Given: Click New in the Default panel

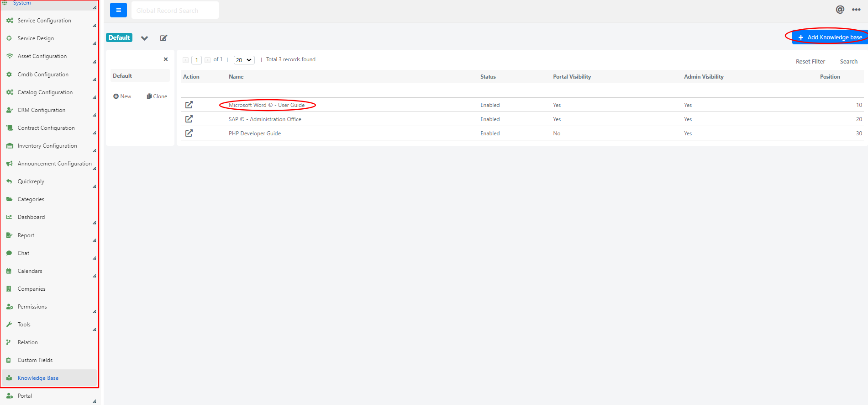Looking at the screenshot, I should [x=122, y=96].
